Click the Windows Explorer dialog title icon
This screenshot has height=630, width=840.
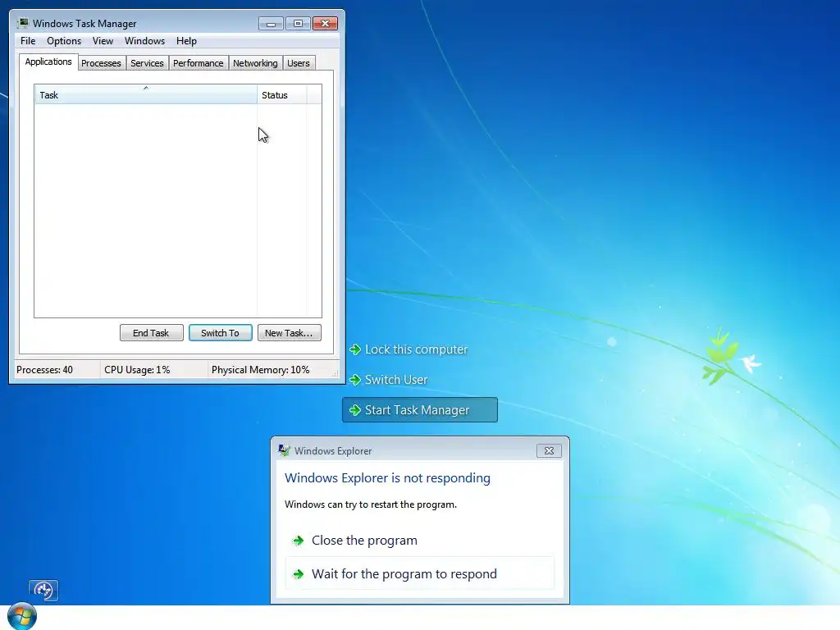click(284, 450)
